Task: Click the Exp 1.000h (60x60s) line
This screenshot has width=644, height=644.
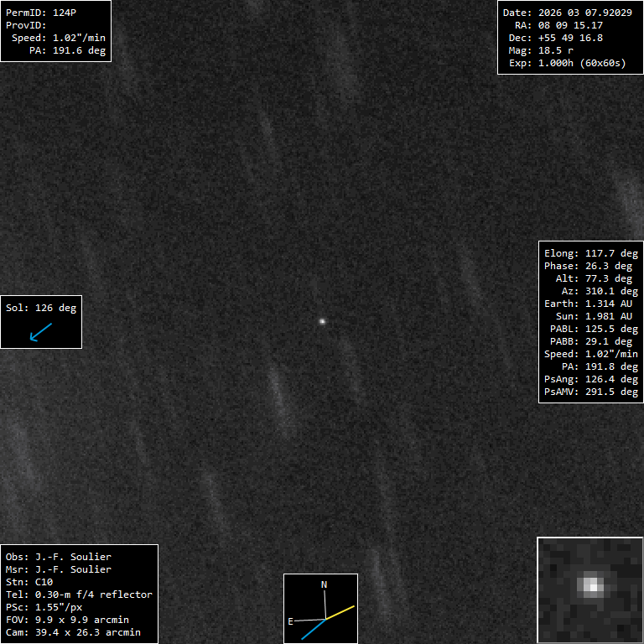Action: [x=567, y=63]
